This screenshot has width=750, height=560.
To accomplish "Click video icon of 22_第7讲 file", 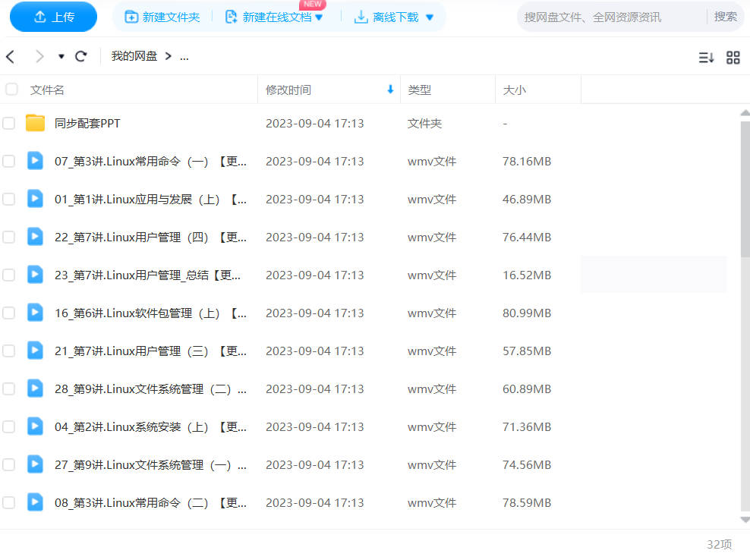I will [35, 237].
